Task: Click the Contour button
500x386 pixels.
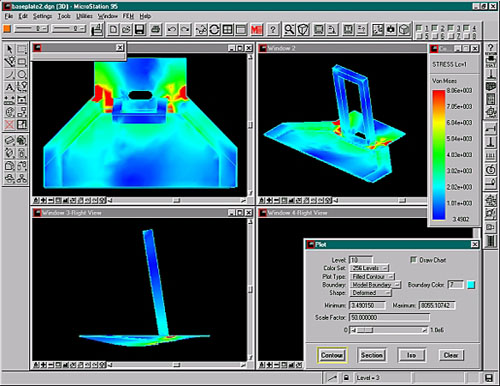Action: [x=332, y=355]
